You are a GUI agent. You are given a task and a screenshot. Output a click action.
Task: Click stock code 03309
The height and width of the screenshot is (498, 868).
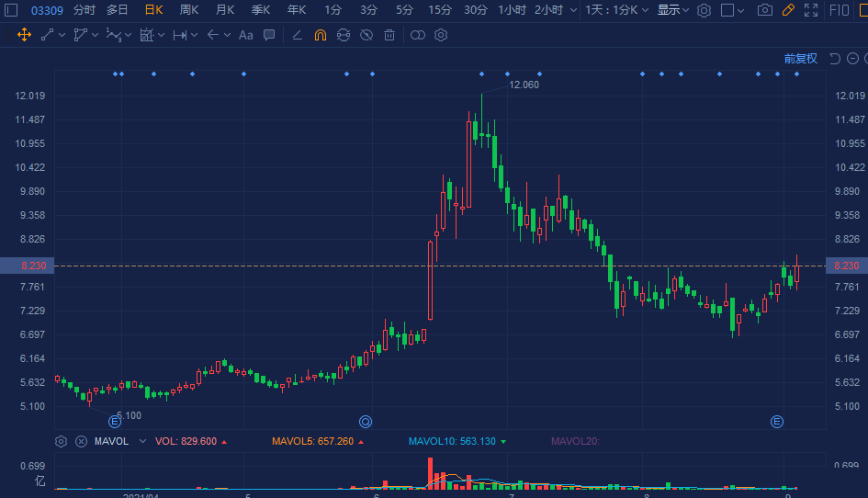[x=47, y=10]
